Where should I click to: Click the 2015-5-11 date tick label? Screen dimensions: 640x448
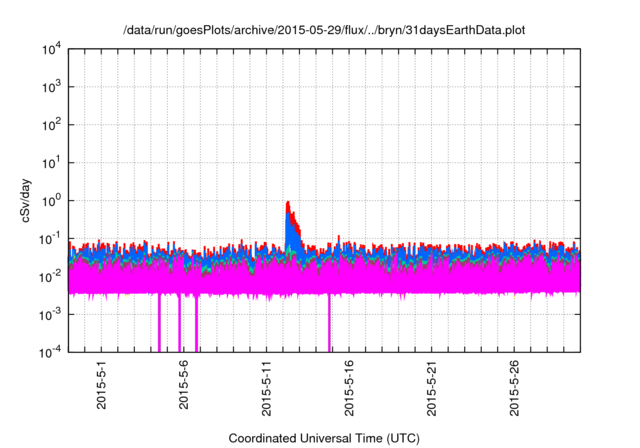tap(266, 388)
